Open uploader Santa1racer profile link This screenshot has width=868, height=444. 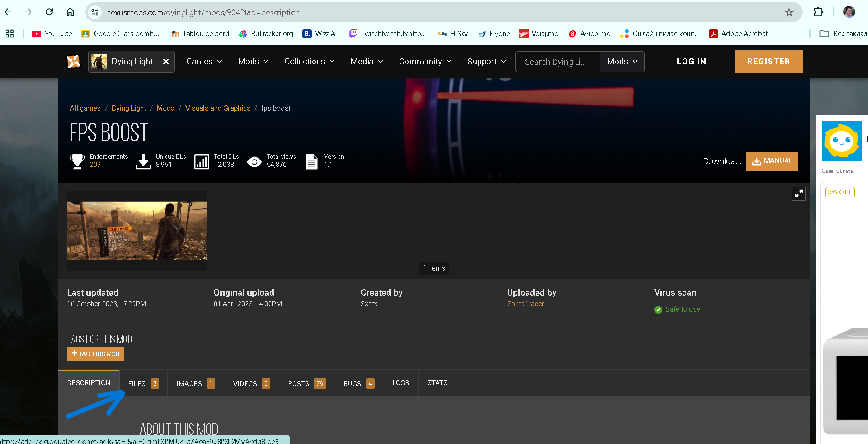point(526,304)
